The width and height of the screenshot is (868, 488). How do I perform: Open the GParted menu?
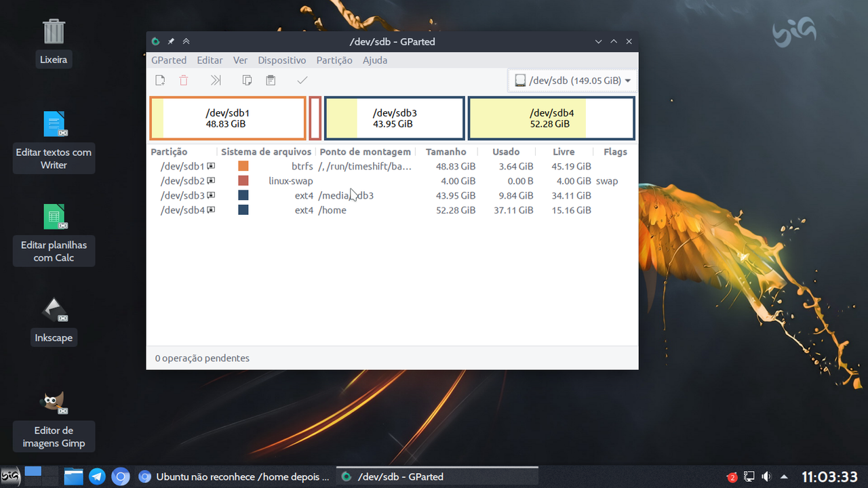[x=169, y=60]
